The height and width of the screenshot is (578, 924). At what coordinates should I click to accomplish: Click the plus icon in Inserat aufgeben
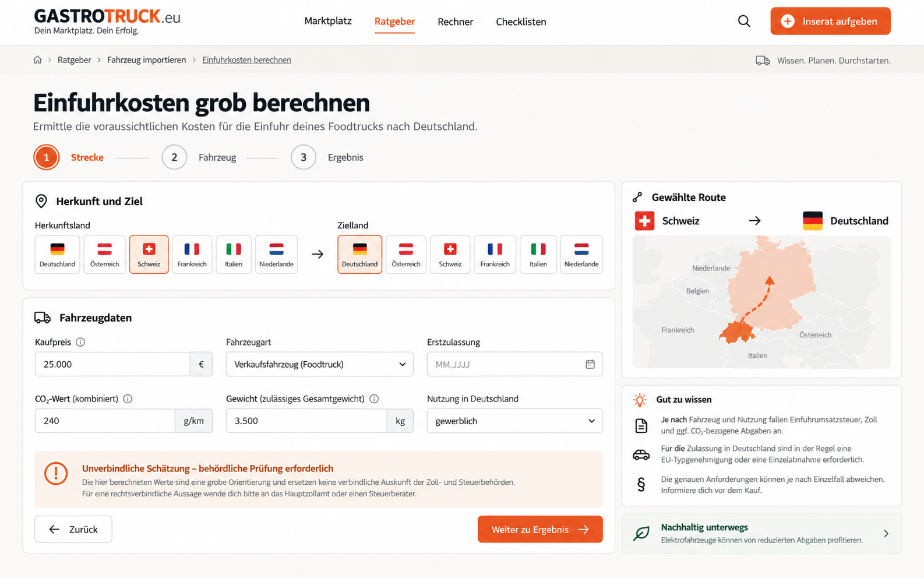click(x=788, y=22)
